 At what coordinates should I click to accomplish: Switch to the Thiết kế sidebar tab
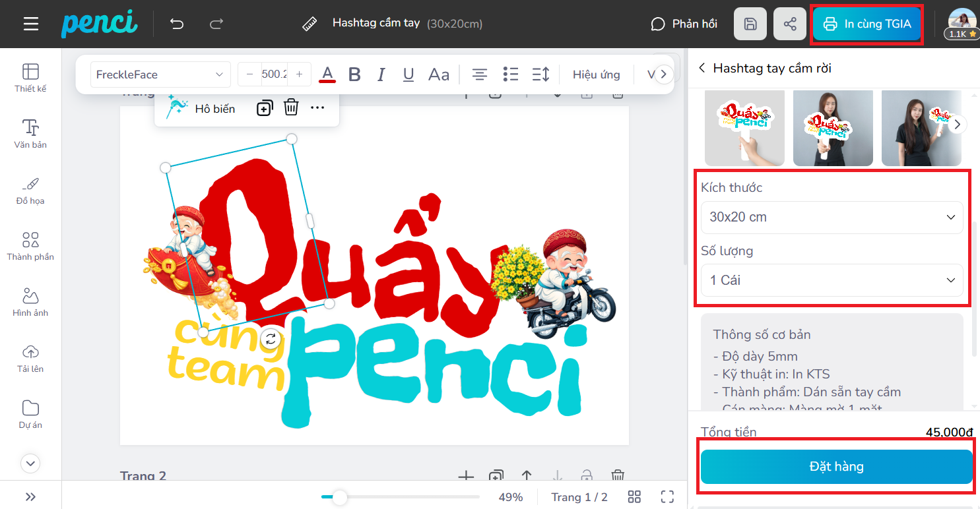(x=30, y=78)
